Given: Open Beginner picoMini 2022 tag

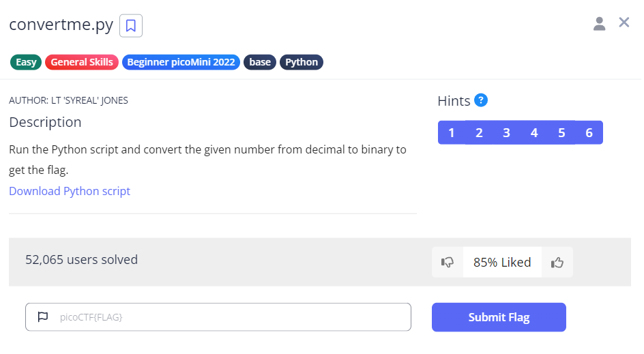Looking at the screenshot, I should pos(181,62).
